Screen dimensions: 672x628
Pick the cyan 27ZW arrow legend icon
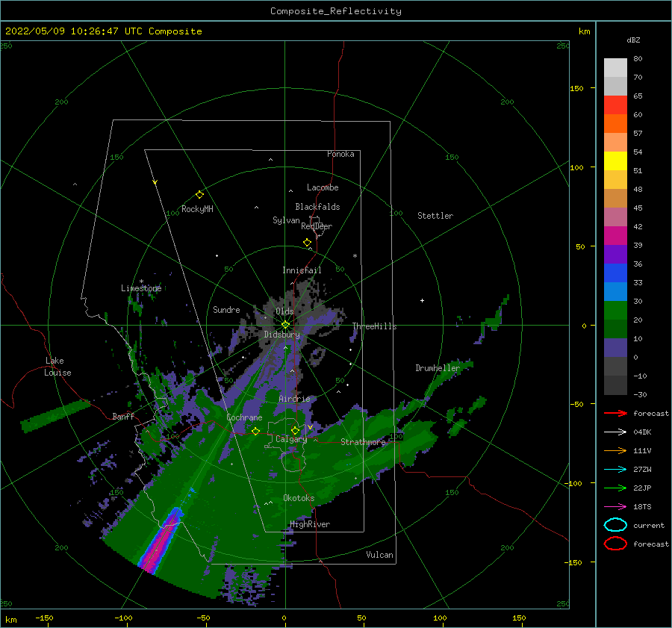tap(615, 470)
